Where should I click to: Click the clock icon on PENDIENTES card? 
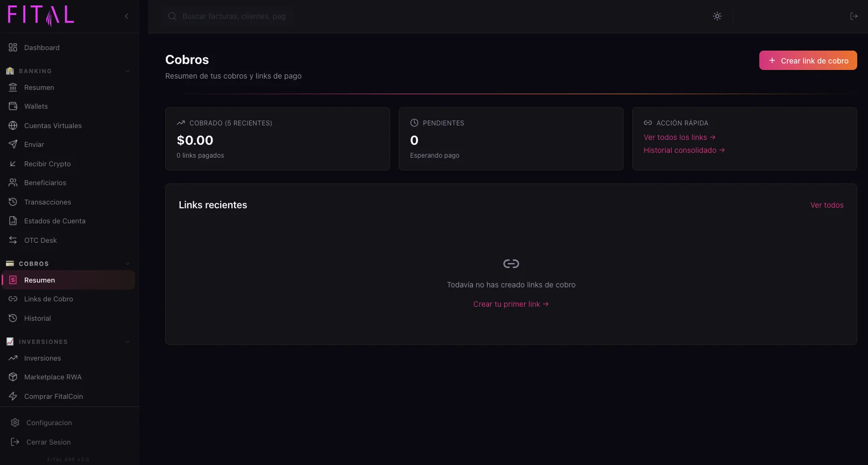[x=414, y=123]
